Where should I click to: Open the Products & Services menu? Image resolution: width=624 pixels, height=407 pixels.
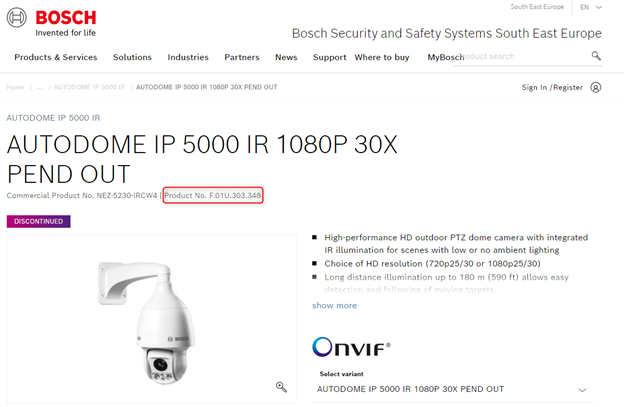[56, 57]
